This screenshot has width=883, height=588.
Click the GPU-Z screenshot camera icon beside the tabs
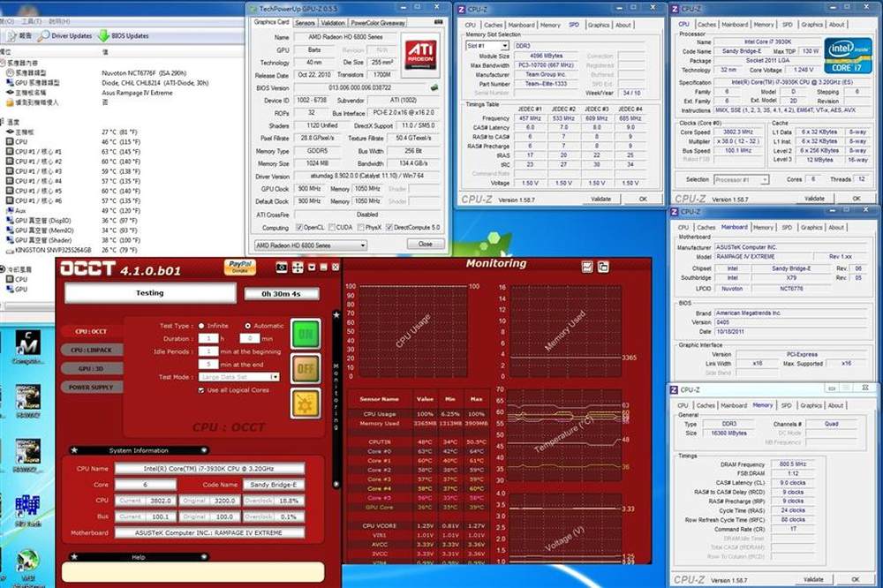point(439,23)
